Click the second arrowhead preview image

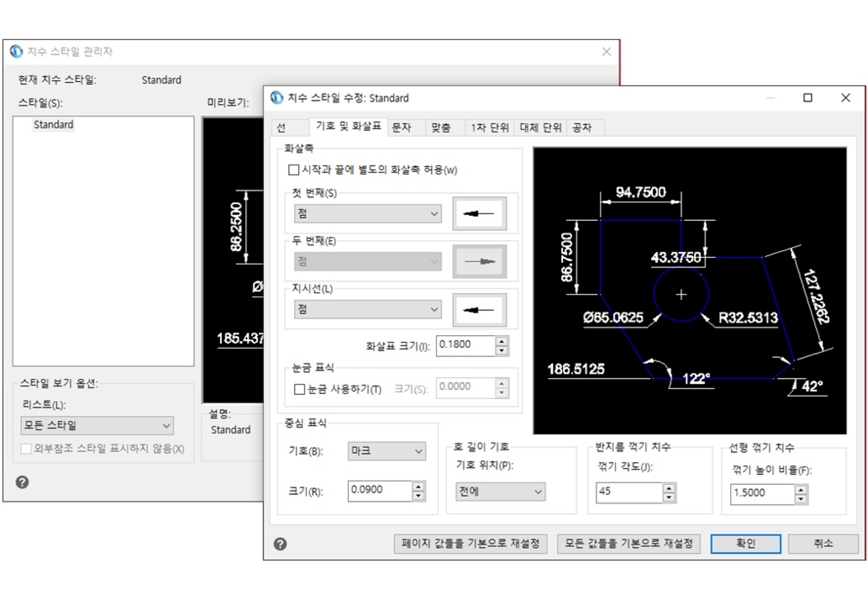tap(480, 261)
